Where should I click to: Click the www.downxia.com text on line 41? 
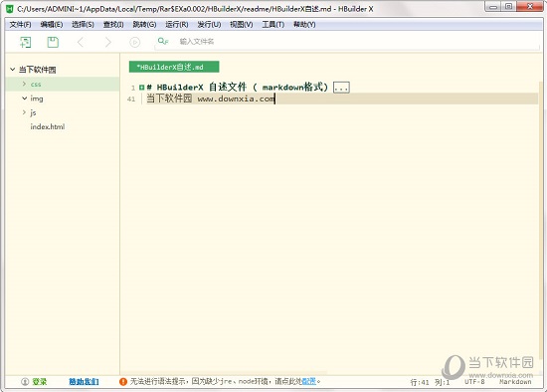(236, 98)
